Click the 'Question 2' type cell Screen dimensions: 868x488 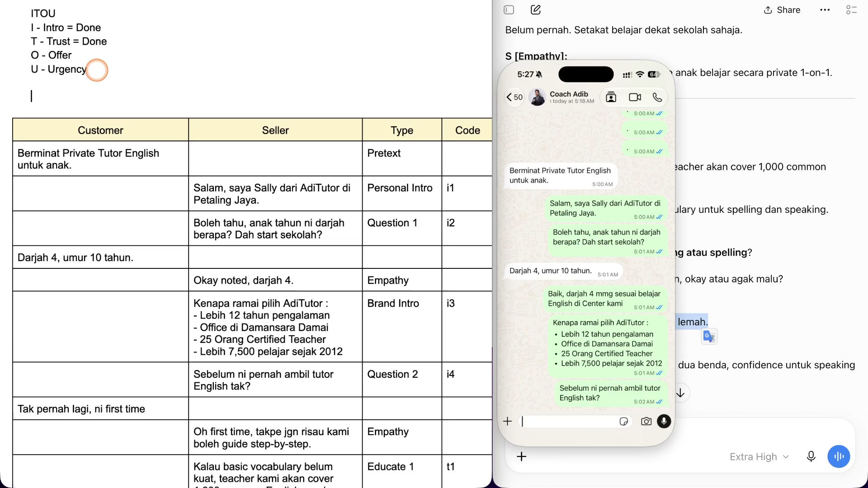click(x=402, y=380)
